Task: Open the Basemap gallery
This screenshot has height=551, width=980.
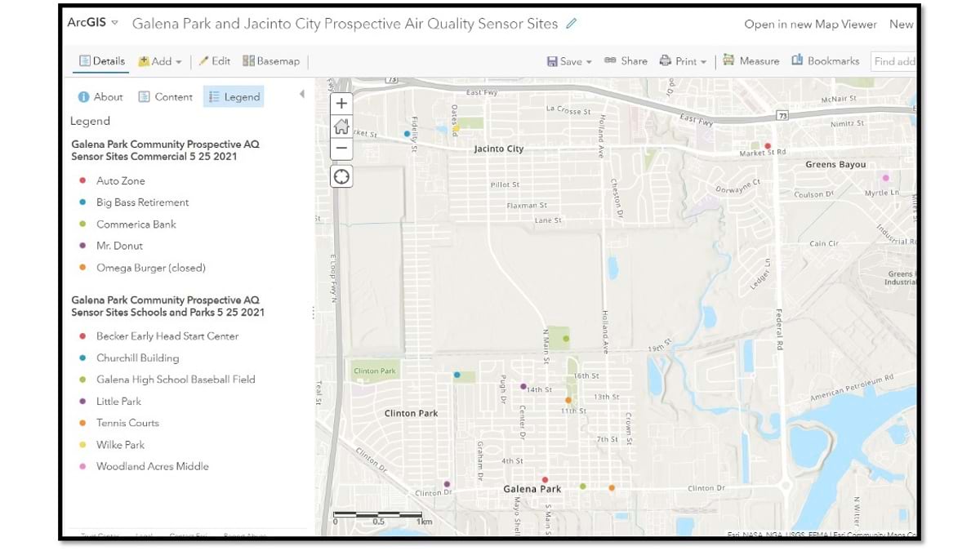Action: [x=271, y=61]
